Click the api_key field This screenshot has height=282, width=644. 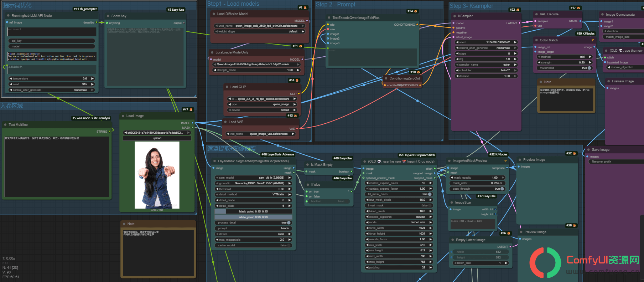(x=52, y=41)
